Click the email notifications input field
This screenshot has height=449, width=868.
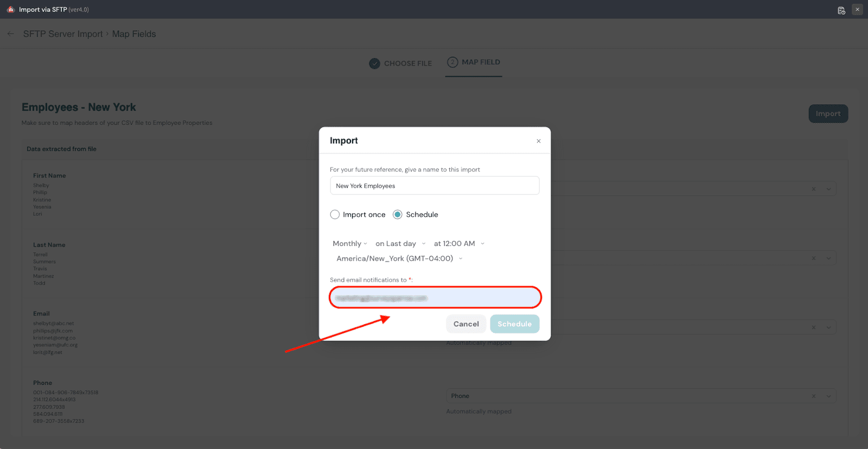[x=435, y=298]
